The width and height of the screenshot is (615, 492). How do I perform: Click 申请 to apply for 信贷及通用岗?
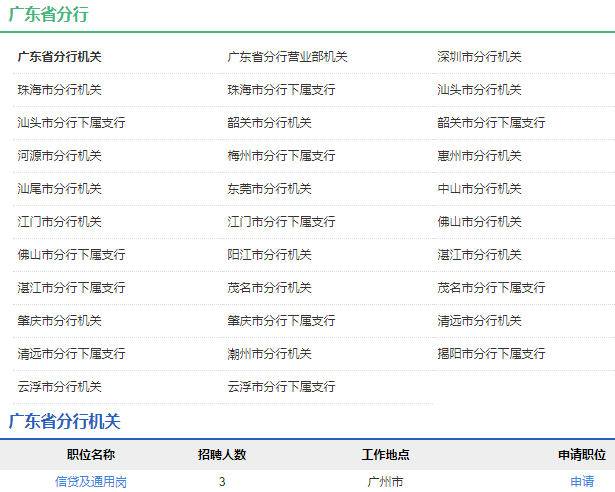coord(582,482)
